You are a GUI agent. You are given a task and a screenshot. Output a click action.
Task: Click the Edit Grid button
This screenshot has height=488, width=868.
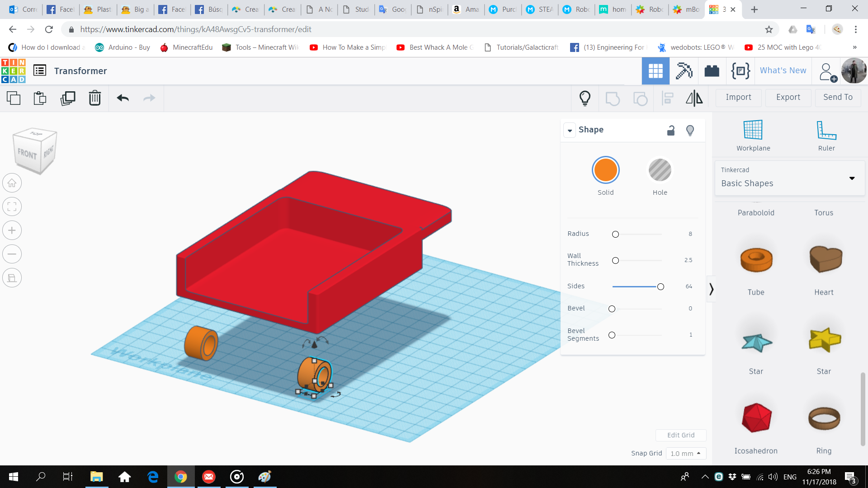point(680,435)
